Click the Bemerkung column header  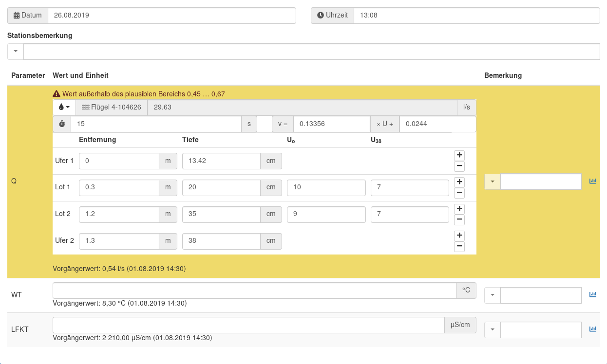[x=503, y=75]
